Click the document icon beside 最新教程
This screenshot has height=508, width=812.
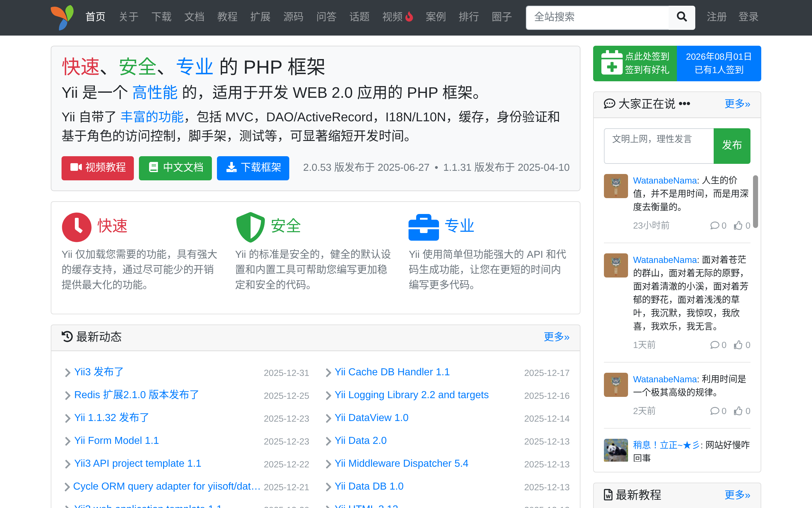click(x=608, y=495)
